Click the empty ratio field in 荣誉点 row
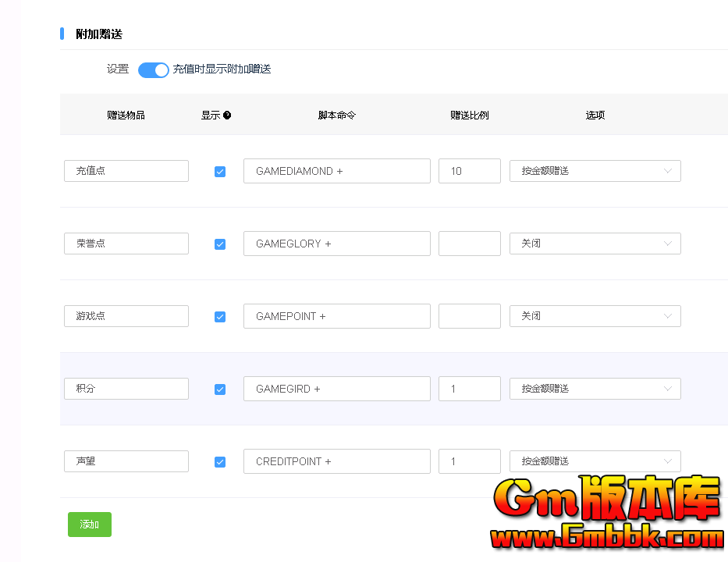 click(x=469, y=244)
